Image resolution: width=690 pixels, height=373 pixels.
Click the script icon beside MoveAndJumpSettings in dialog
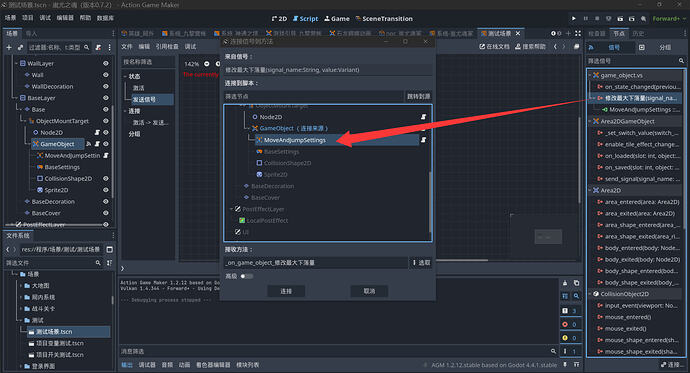point(423,140)
